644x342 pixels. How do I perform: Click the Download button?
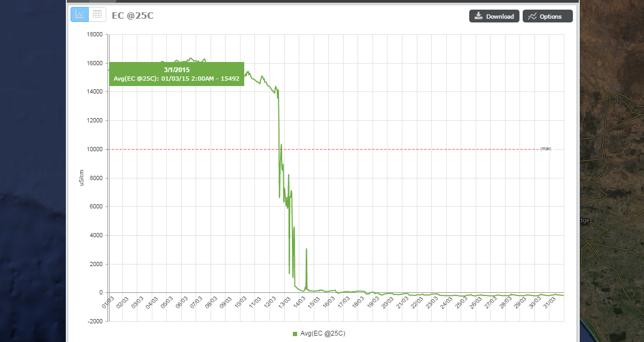(x=494, y=17)
